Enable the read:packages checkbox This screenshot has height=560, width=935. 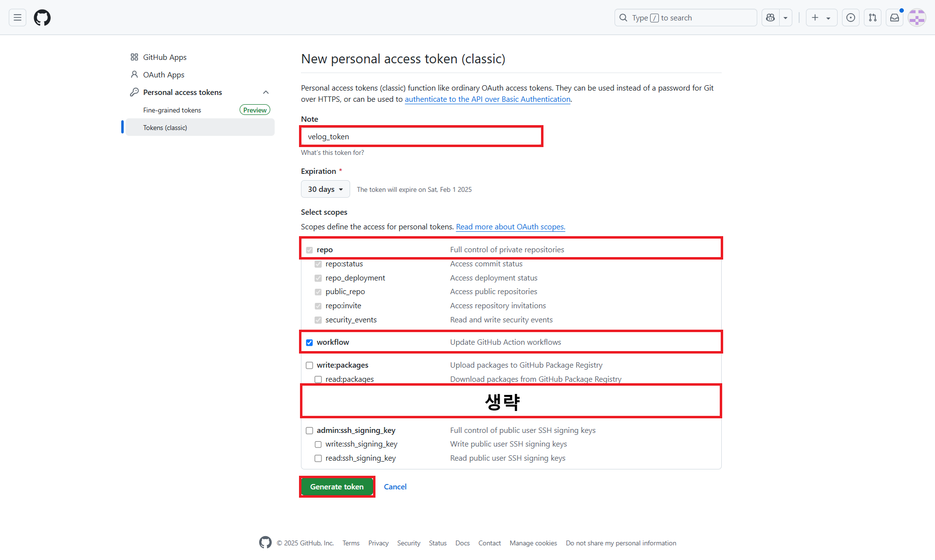point(318,379)
